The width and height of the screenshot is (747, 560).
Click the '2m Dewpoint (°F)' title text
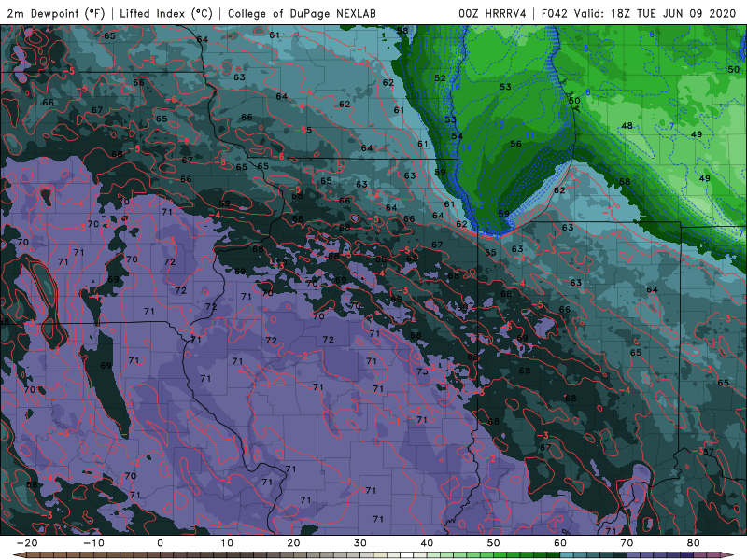(56, 13)
